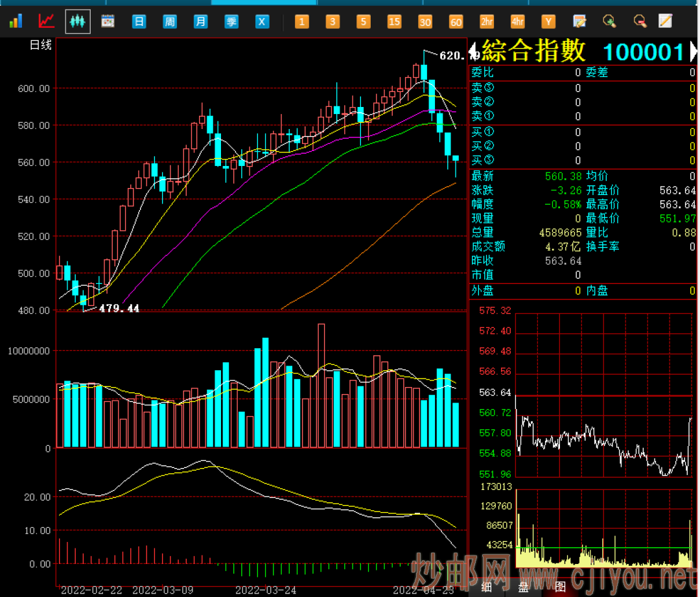The height and width of the screenshot is (597, 700).
Task: Open the calendar icon in the toolbar
Action: click(108, 21)
